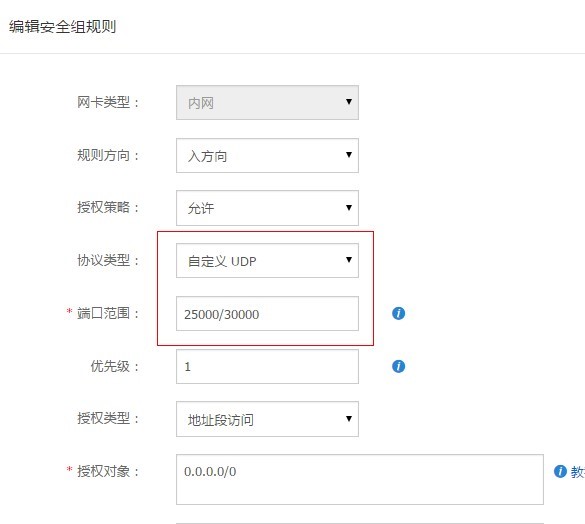Click the 编辑安全组规则 dialog title
The width and height of the screenshot is (585, 524).
point(63,26)
